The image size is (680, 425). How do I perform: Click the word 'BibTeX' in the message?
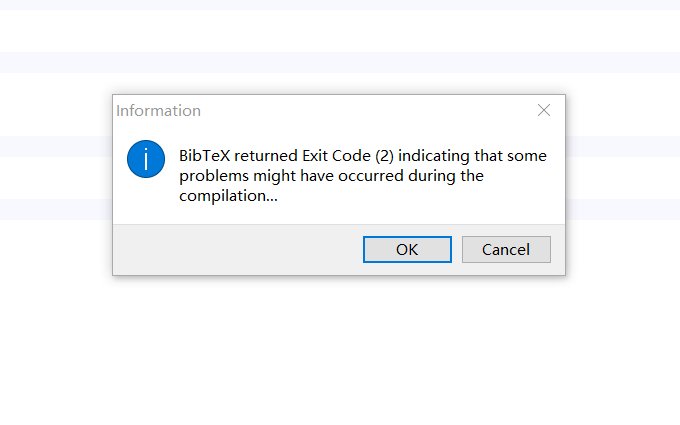(204, 156)
